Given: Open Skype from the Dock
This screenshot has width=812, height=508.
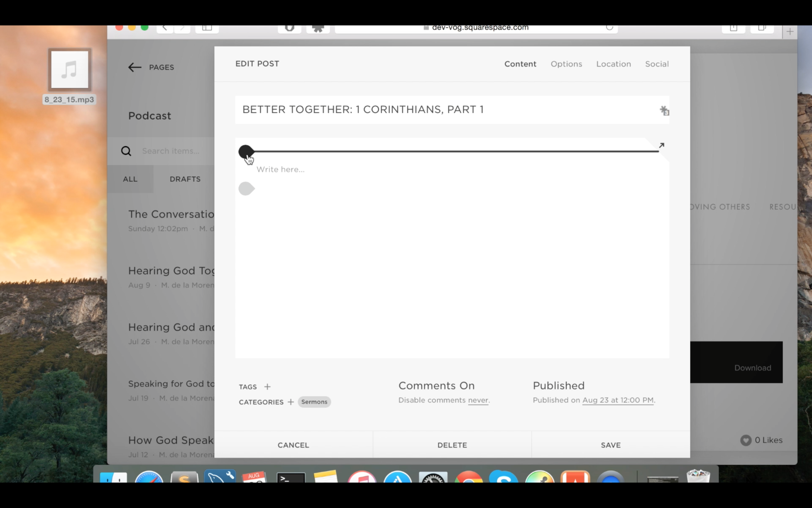Looking at the screenshot, I should [503, 477].
